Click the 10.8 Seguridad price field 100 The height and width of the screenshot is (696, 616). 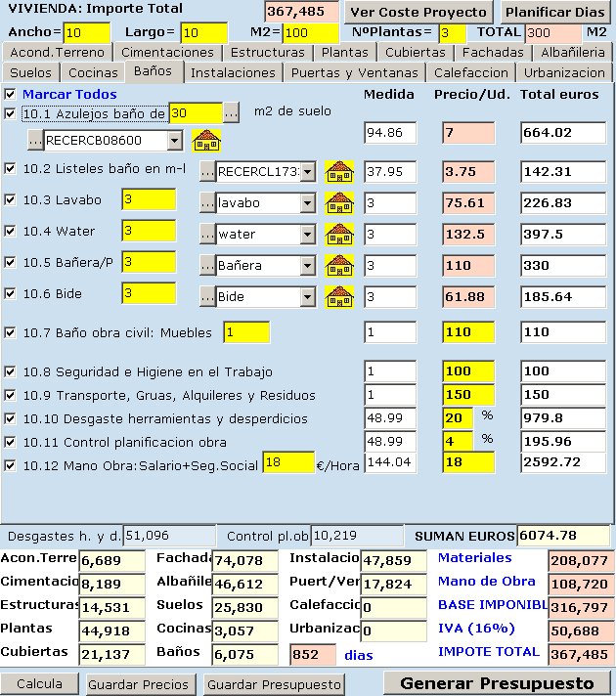(468, 371)
